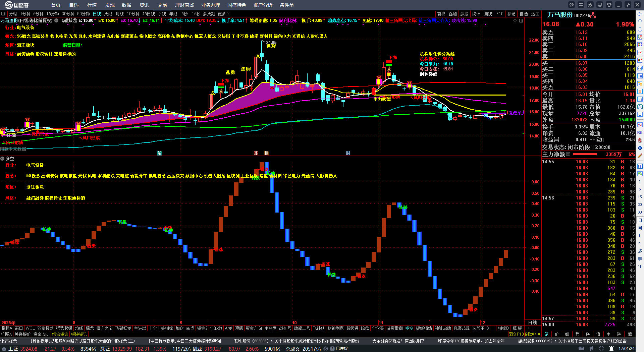This screenshot has height=352, width=644.
Task: Zoom out chart with minus button
Action: 537,328
